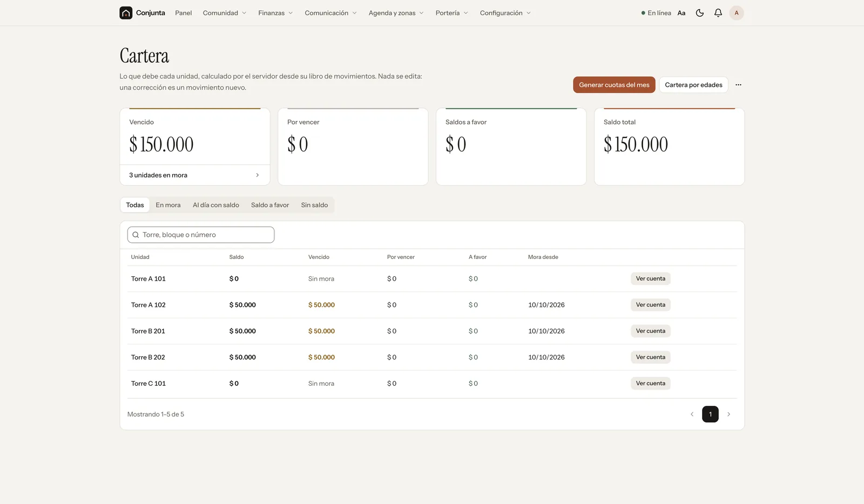Click the Por vencer column header
Viewport: 864px width, 504px height.
(x=401, y=257)
